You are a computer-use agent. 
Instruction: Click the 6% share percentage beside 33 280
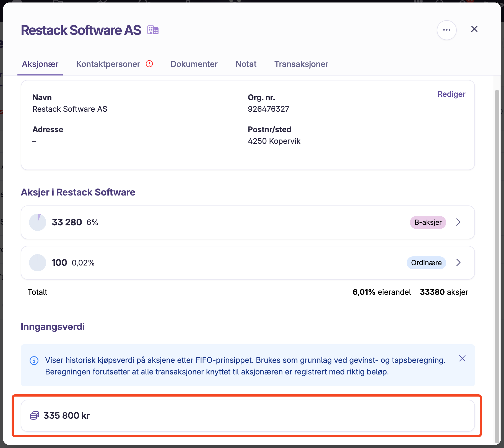coord(92,222)
